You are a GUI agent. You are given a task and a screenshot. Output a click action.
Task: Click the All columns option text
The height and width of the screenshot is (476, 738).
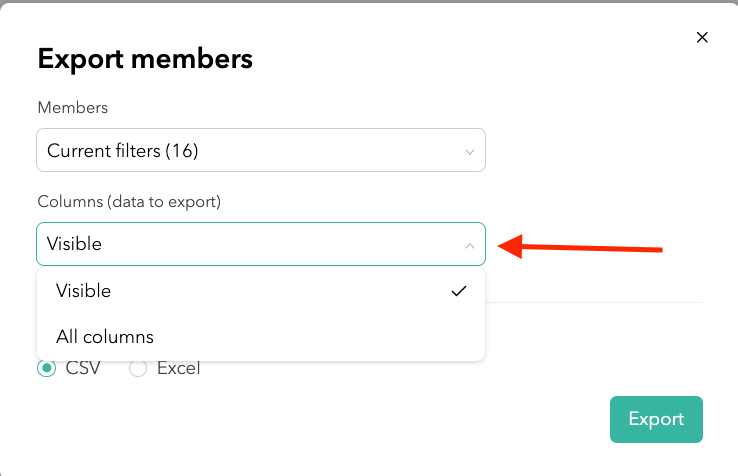tap(105, 337)
